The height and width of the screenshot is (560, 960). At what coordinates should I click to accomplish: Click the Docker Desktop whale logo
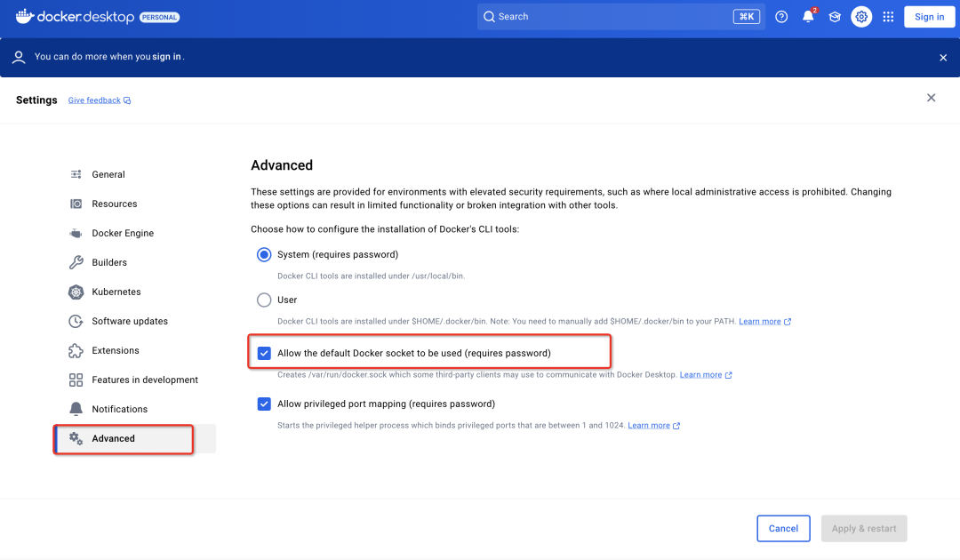(x=25, y=16)
